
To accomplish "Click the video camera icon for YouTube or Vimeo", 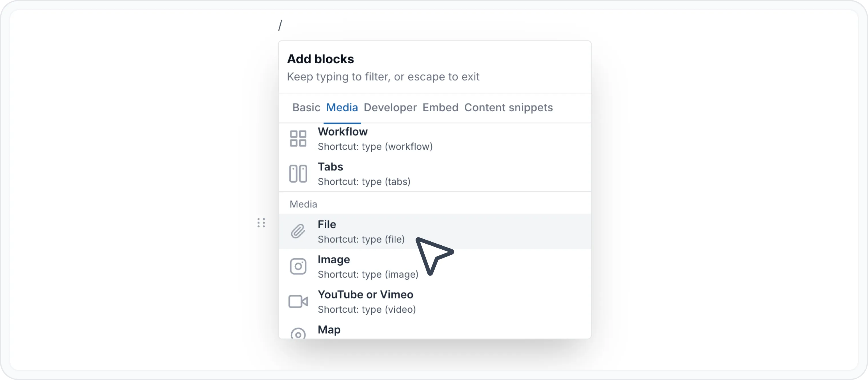I will pos(298,301).
